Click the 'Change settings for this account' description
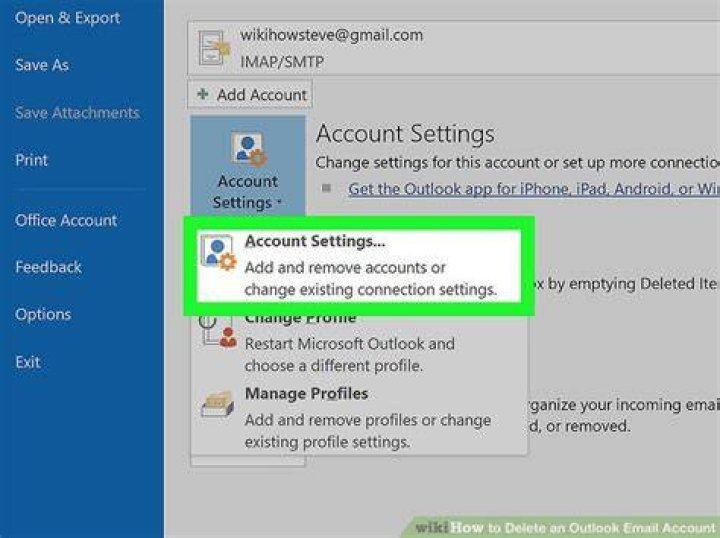The width and height of the screenshot is (720, 538). pos(517,163)
